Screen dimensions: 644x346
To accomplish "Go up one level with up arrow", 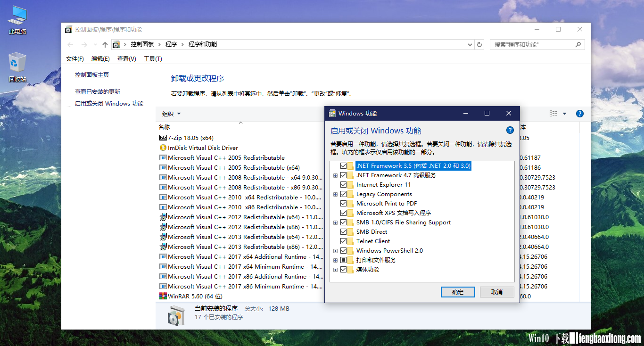I will click(105, 44).
